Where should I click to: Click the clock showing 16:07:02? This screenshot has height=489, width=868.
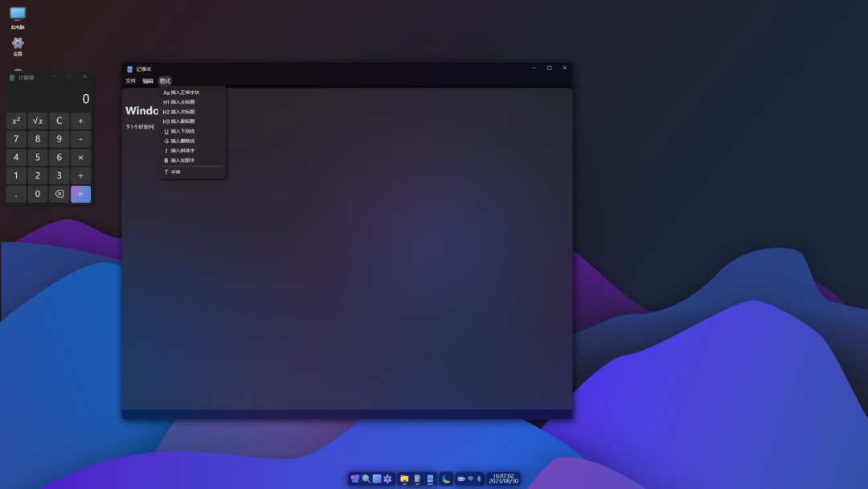click(504, 479)
